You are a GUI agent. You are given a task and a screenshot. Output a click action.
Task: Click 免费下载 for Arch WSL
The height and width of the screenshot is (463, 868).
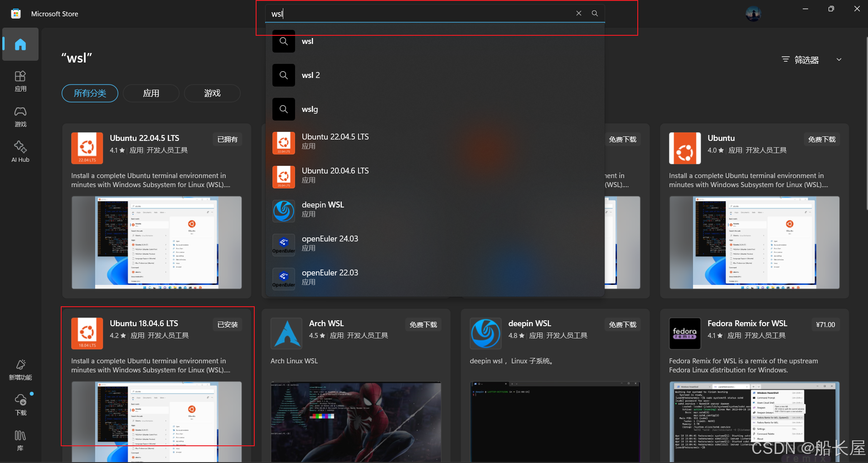pyautogui.click(x=422, y=324)
